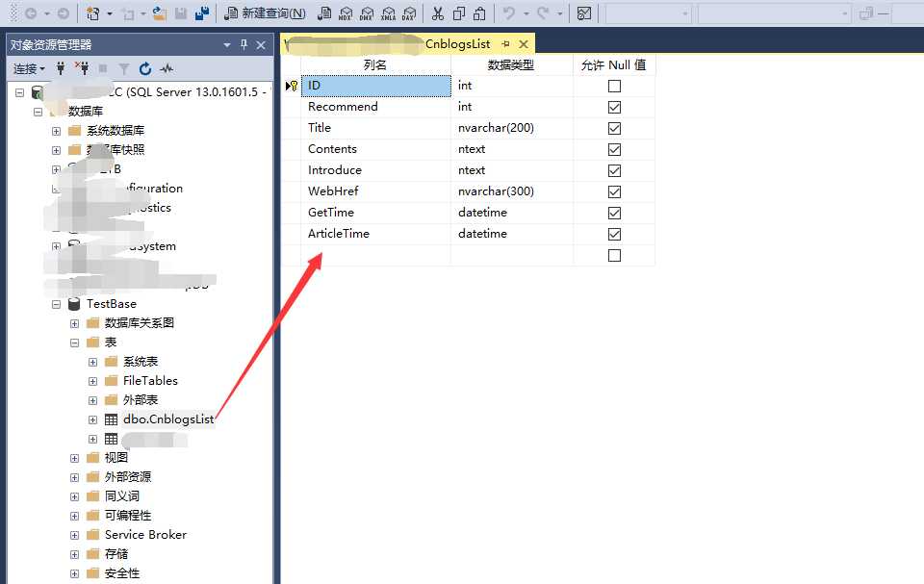Toggle Allow Null checkbox for Contents
Image resolution: width=924 pixels, height=584 pixels.
coord(614,150)
